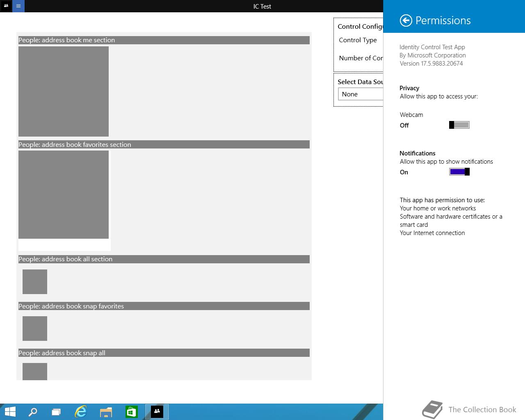The width and height of the screenshot is (525, 420).
Task: Select the address book me section placeholder tile
Action: [64, 91]
